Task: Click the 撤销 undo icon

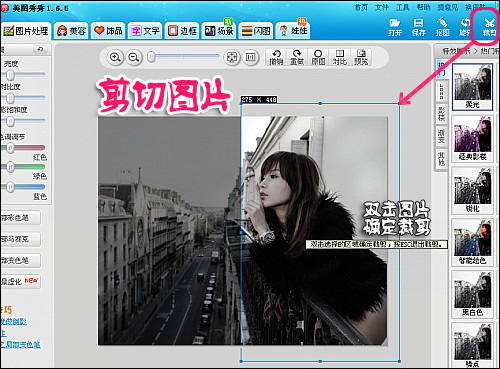Action: [x=276, y=57]
